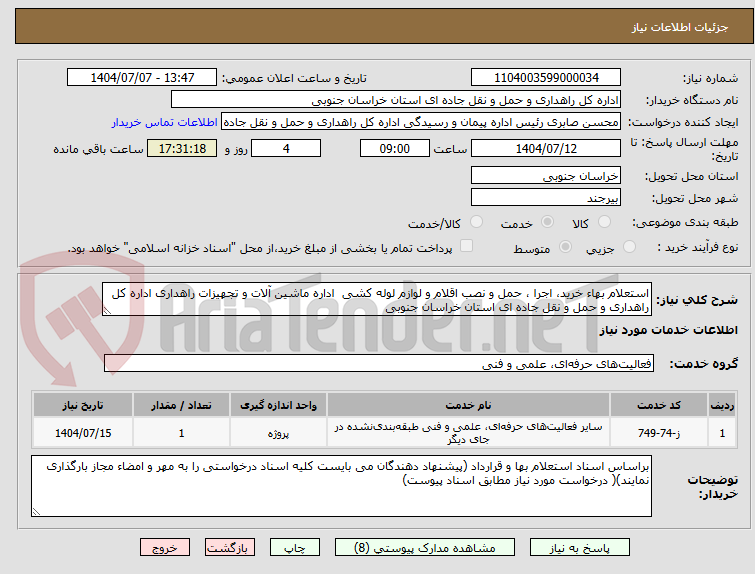Click the بازگشت back button
This screenshot has width=755, height=574.
(230, 548)
